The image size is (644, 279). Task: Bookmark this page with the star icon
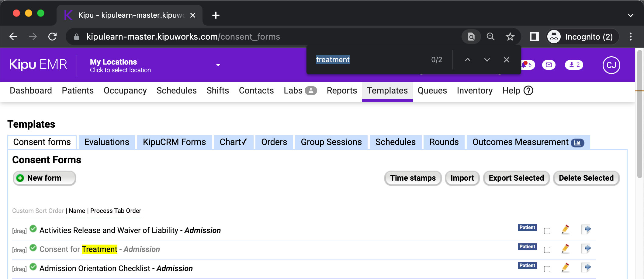[x=510, y=37]
